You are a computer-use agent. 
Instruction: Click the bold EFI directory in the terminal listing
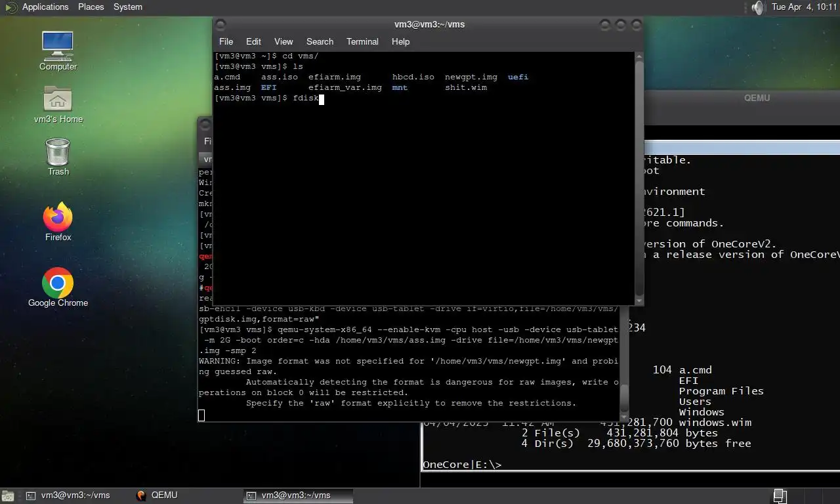pos(269,87)
